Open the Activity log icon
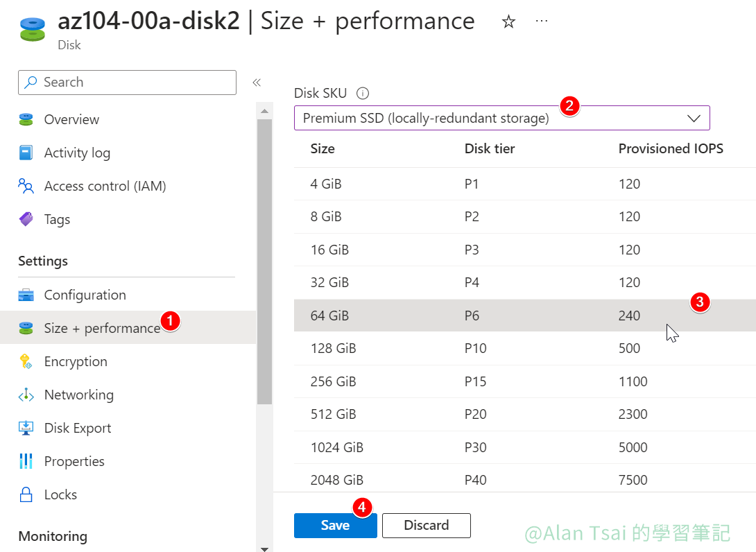This screenshot has height=552, width=756. pos(26,153)
